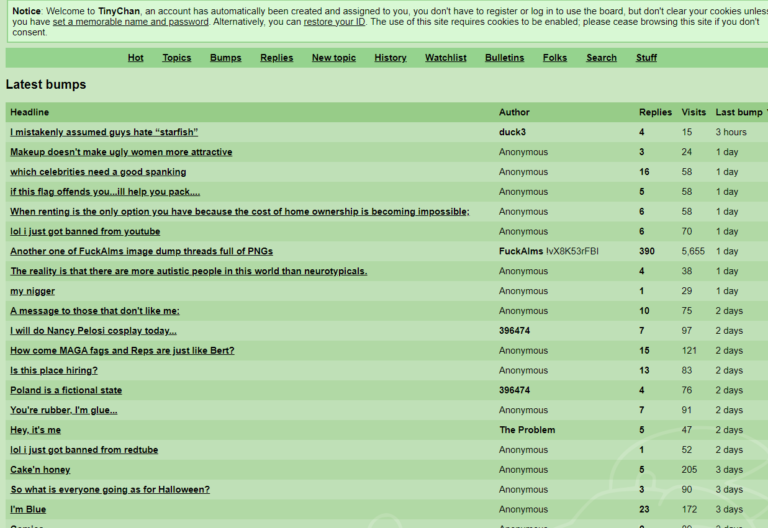Open the Replies page
The height and width of the screenshot is (528, 768).
point(277,58)
